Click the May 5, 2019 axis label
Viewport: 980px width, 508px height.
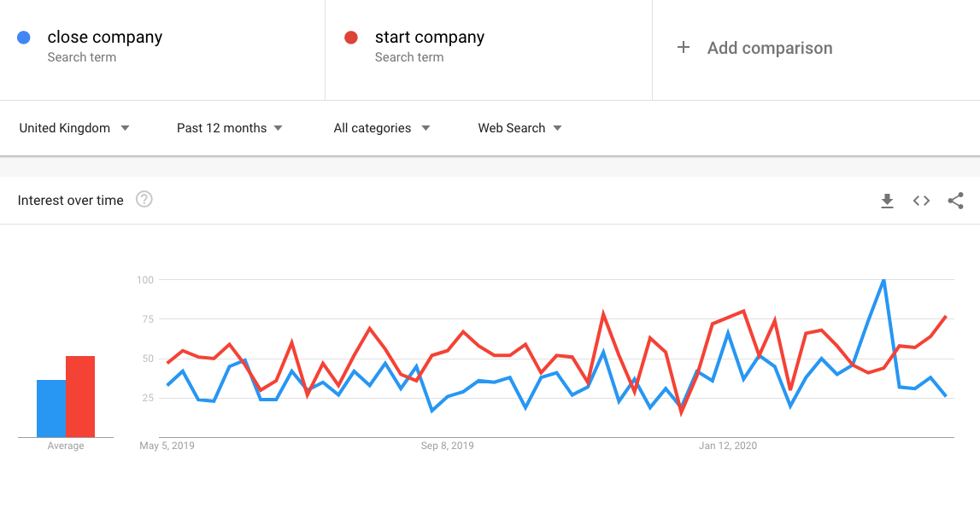coord(167,446)
